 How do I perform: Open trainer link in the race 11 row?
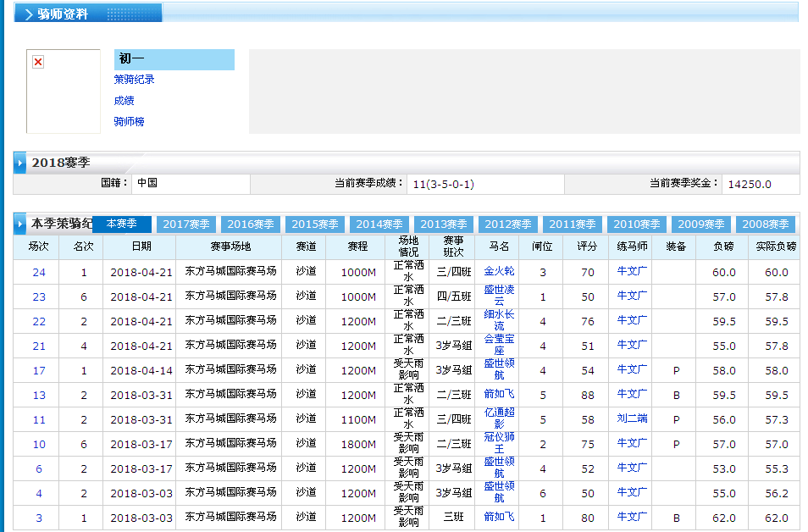click(632, 419)
